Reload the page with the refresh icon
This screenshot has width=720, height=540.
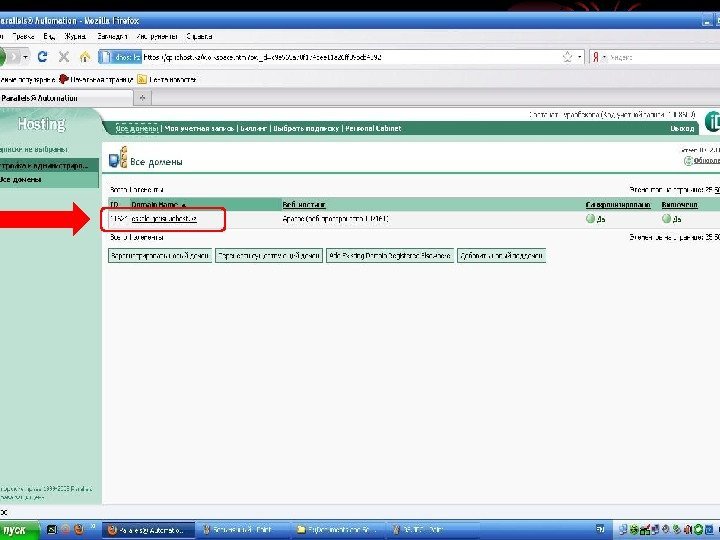tap(42, 57)
